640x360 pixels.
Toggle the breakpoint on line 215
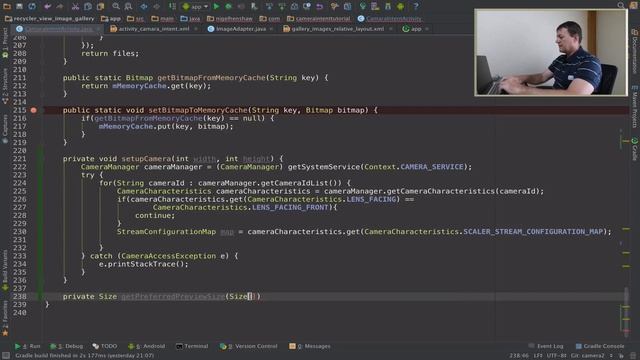coord(34,110)
